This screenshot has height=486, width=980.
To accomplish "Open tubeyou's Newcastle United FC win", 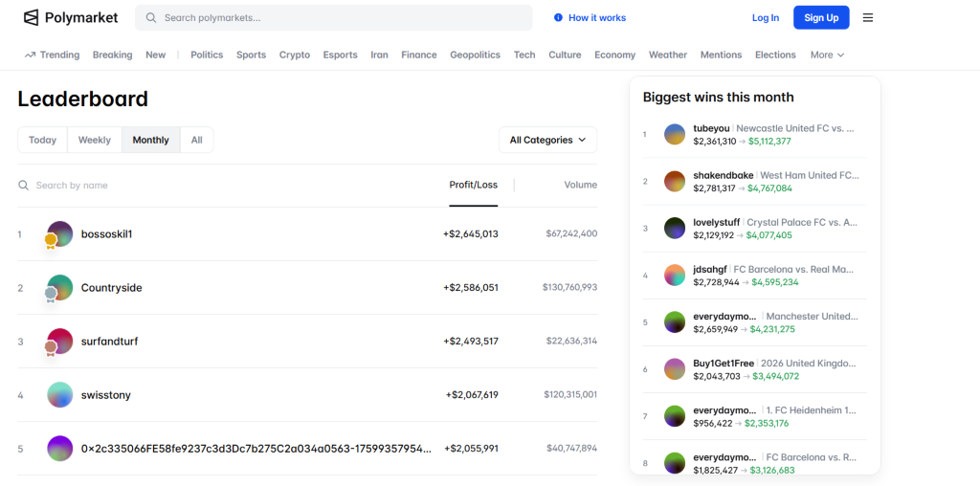I will [x=795, y=128].
